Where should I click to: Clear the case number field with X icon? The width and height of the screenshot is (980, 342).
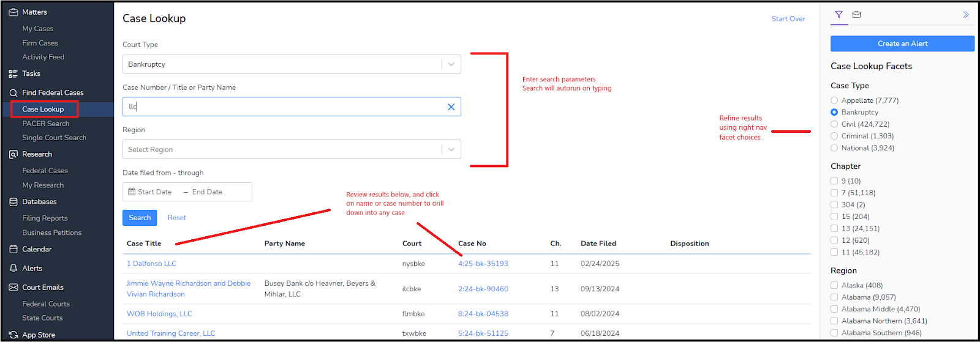tap(451, 106)
